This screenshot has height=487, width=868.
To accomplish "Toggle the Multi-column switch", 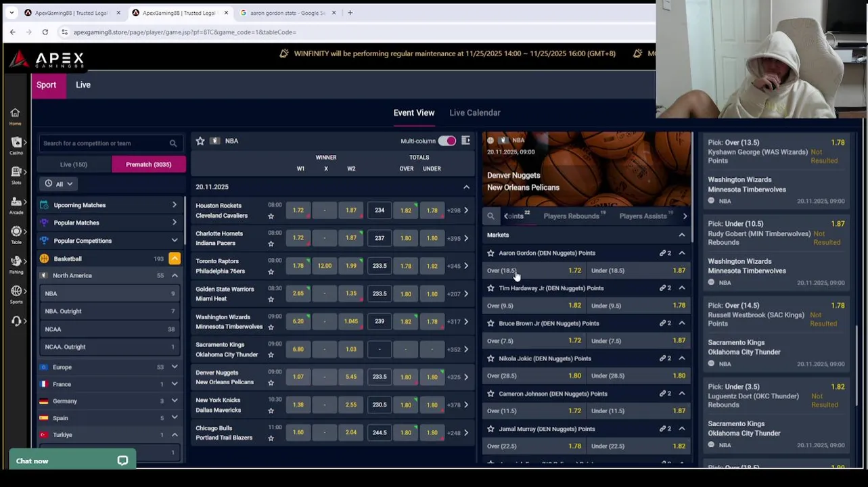I will click(x=447, y=141).
